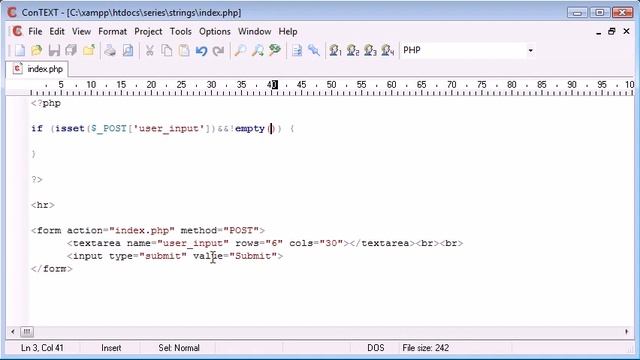Image resolution: width=640 pixels, height=360 pixels.
Task: Create a new file with toolbar icon
Action: point(19,51)
